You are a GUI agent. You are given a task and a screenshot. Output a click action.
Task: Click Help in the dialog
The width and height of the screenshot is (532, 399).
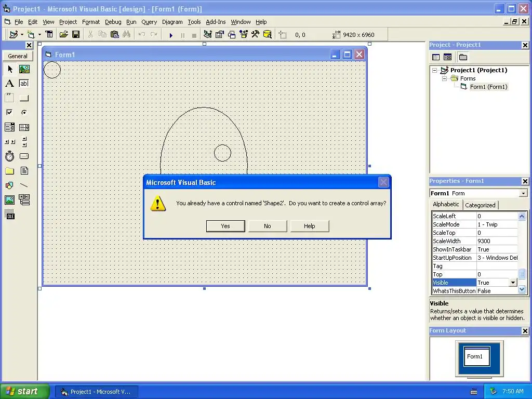[310, 226]
